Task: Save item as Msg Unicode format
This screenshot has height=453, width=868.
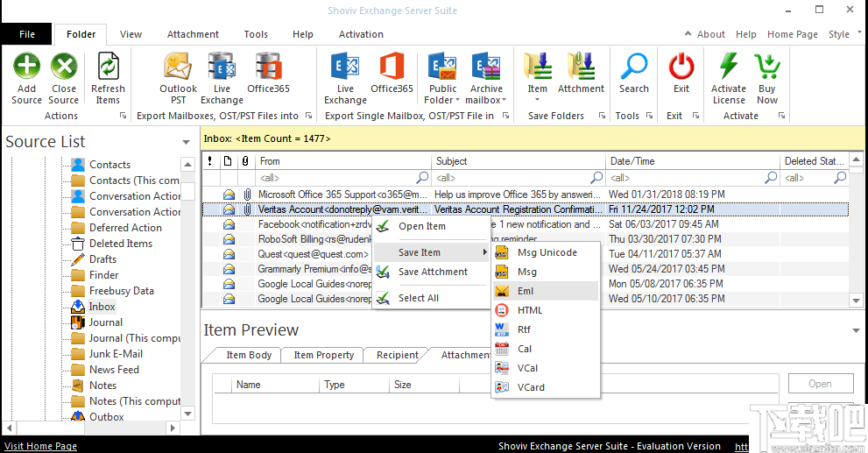Action: [546, 252]
